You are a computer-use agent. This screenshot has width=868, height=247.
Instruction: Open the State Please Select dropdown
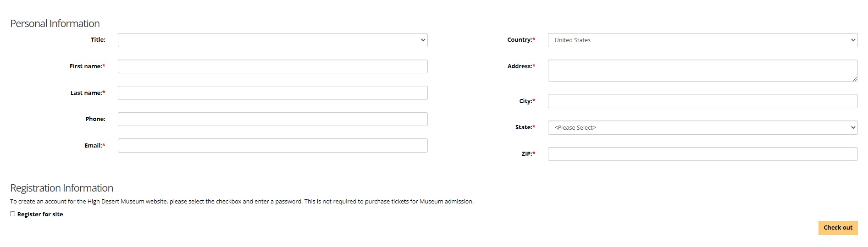coord(702,127)
